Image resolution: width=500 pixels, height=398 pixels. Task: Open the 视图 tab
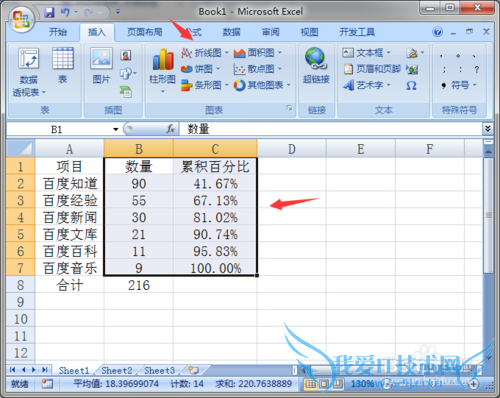[309, 32]
